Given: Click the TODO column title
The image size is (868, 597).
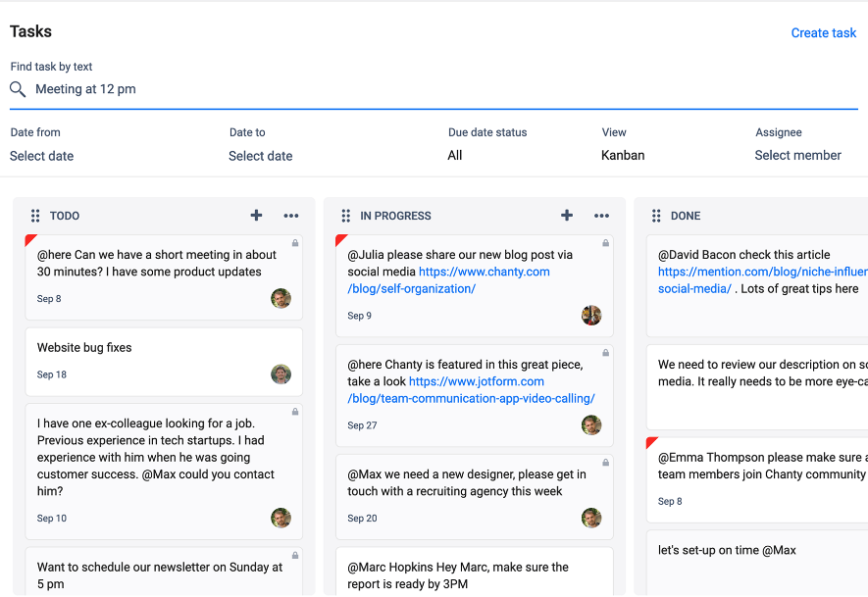Looking at the screenshot, I should click(x=65, y=216).
